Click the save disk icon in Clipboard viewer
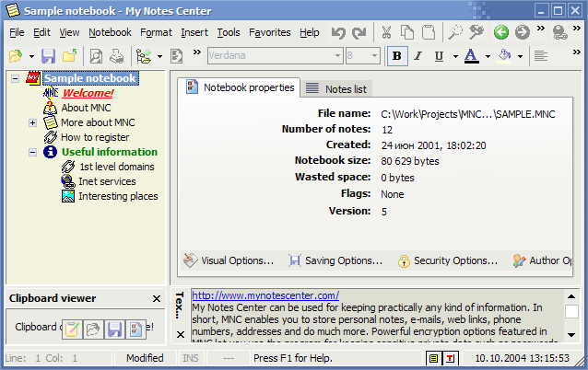 (114, 330)
